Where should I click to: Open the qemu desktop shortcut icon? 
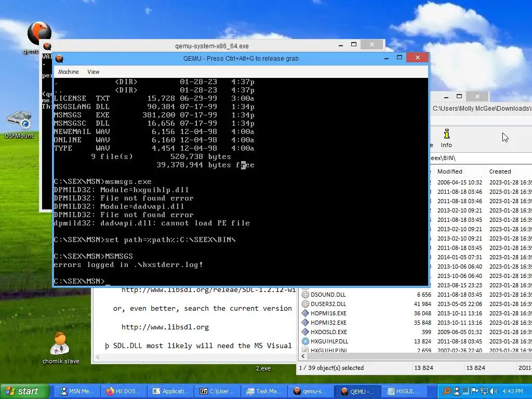(38, 34)
